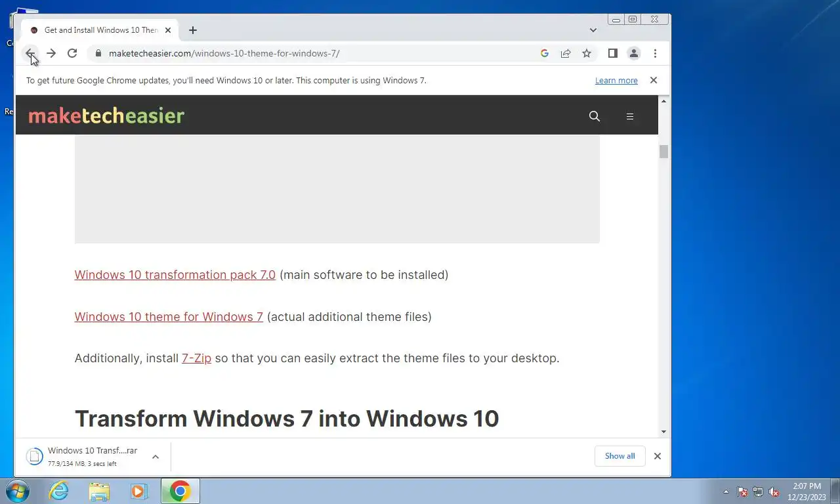Viewport: 840px width, 504px height.
Task: Click the page vertical scrollbar thumb
Action: tap(664, 152)
